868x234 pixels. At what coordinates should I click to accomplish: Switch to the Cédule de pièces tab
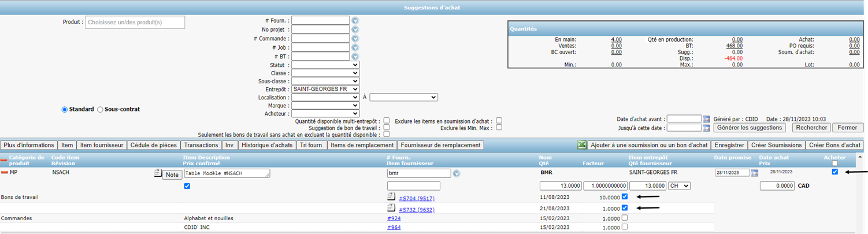pos(154,145)
